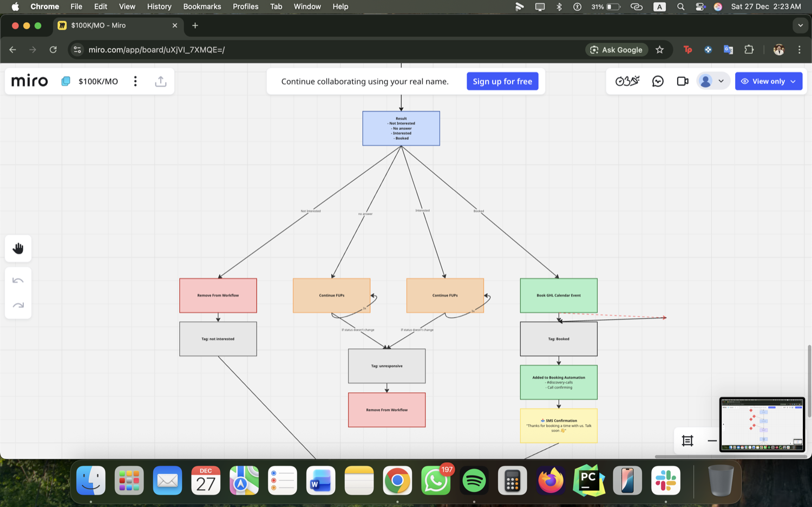Image resolution: width=812 pixels, height=507 pixels.
Task: Open Spotlight search in menu bar
Action: click(681, 6)
